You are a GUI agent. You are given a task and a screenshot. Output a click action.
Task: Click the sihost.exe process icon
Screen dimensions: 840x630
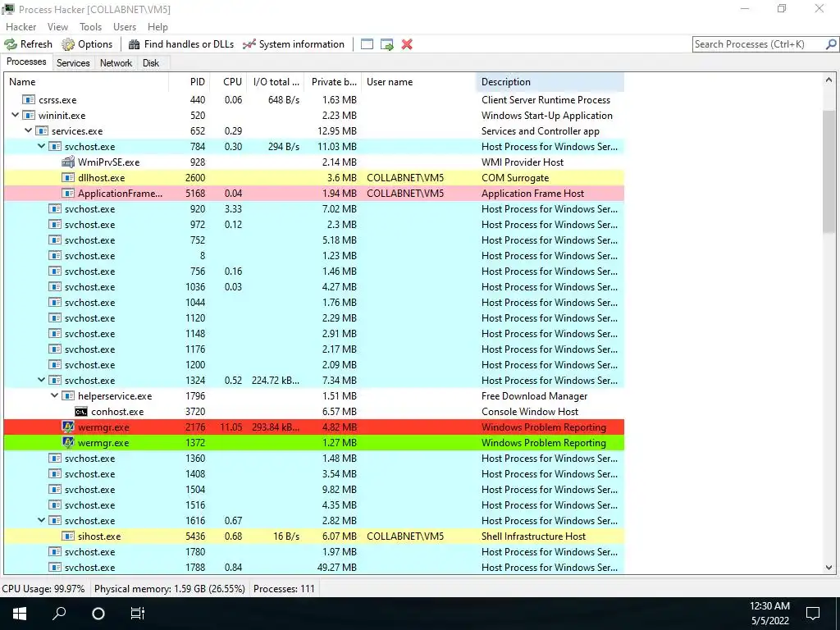(x=68, y=536)
